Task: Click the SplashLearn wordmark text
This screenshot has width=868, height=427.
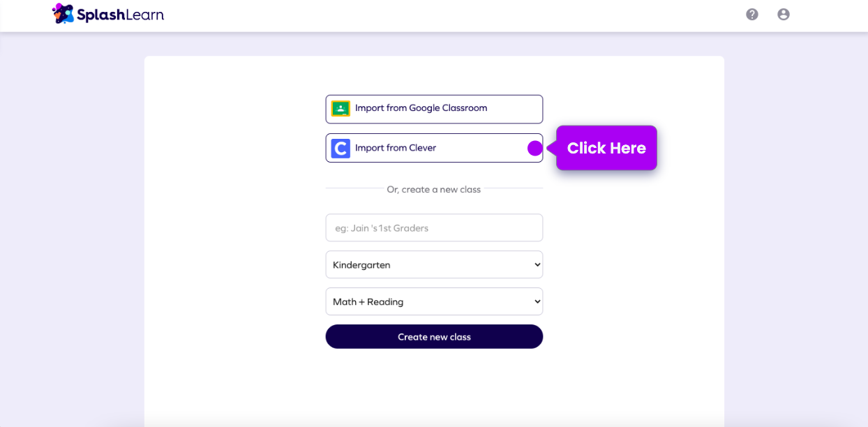Action: (x=120, y=14)
